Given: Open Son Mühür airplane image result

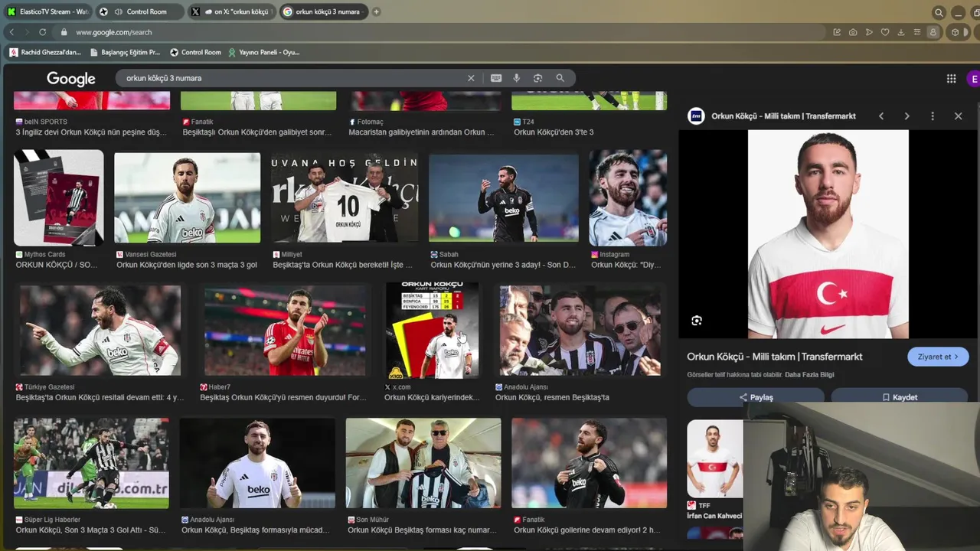Looking at the screenshot, I should click(x=423, y=464).
